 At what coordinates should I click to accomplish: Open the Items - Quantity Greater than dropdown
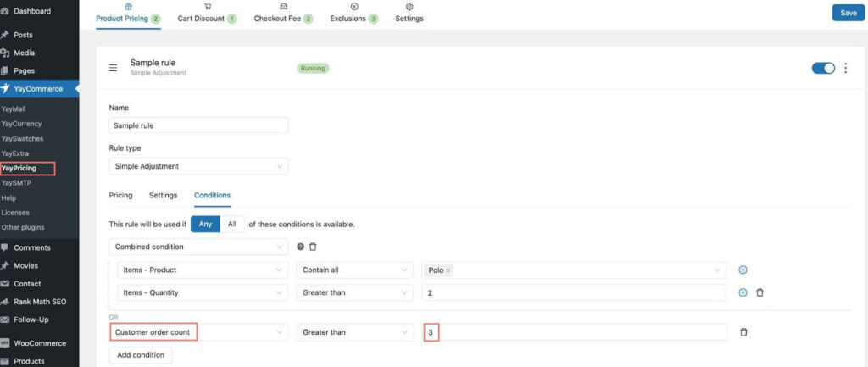(x=355, y=292)
